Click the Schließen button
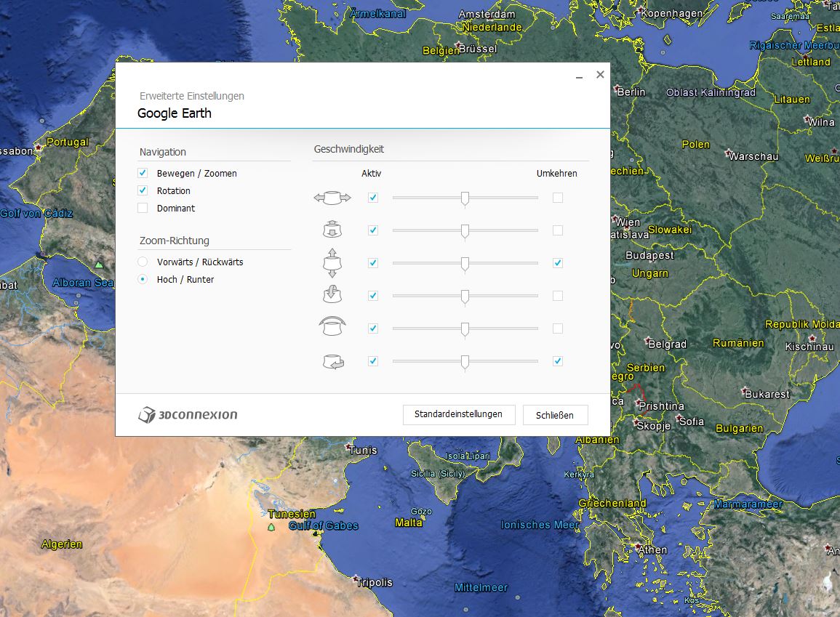 pos(555,415)
